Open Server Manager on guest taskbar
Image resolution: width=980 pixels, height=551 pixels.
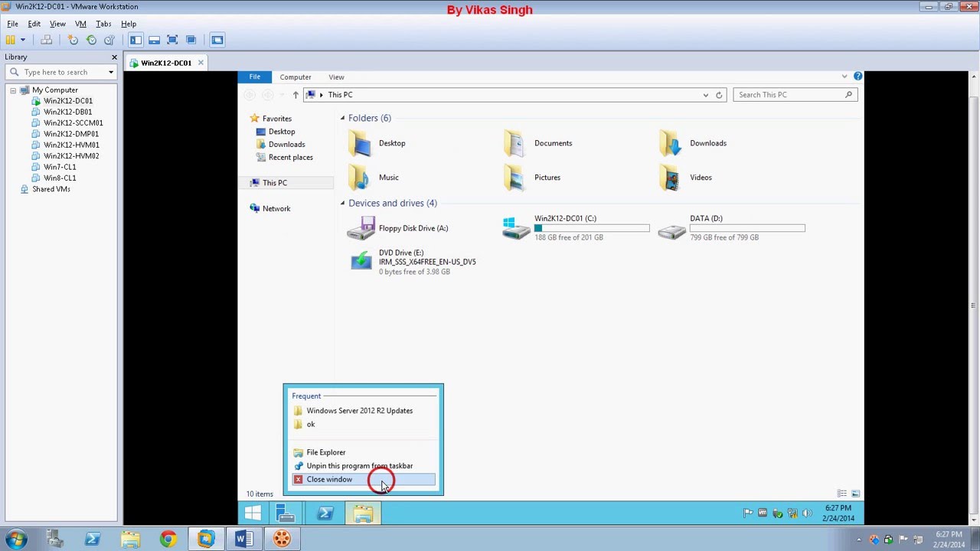[x=286, y=513]
